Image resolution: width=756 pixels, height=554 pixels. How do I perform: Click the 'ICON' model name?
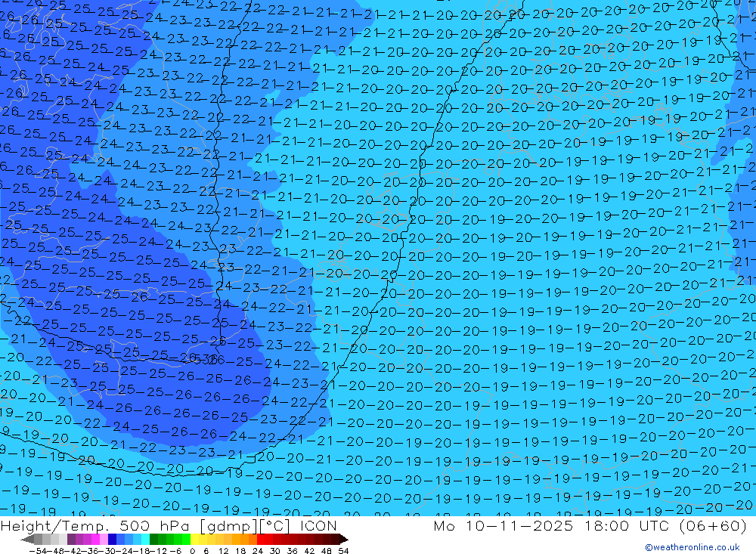[x=318, y=525]
